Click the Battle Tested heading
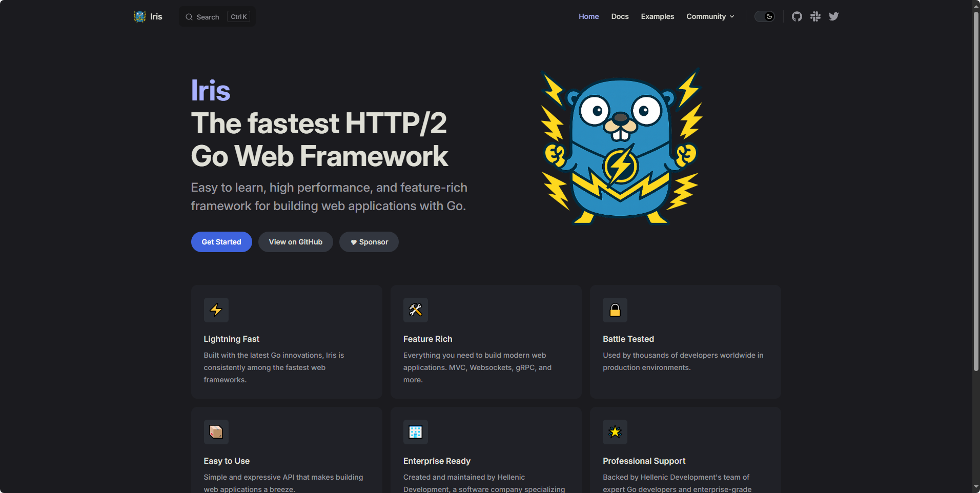 [x=628, y=339]
